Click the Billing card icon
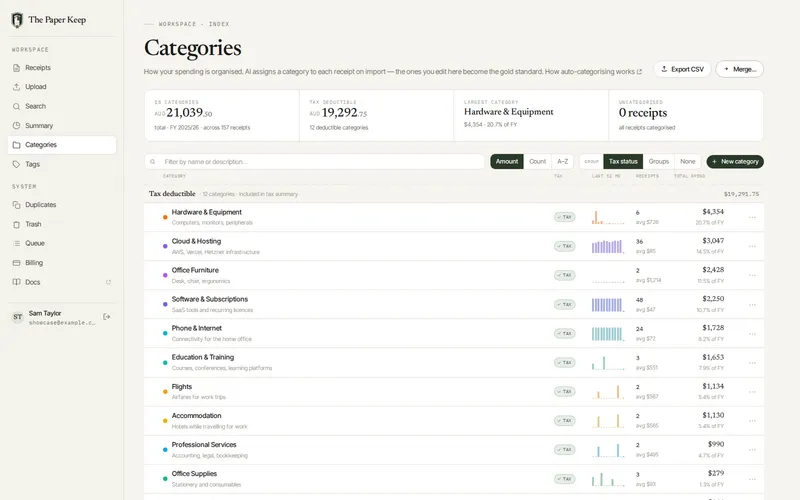This screenshot has width=800, height=500. click(16, 263)
